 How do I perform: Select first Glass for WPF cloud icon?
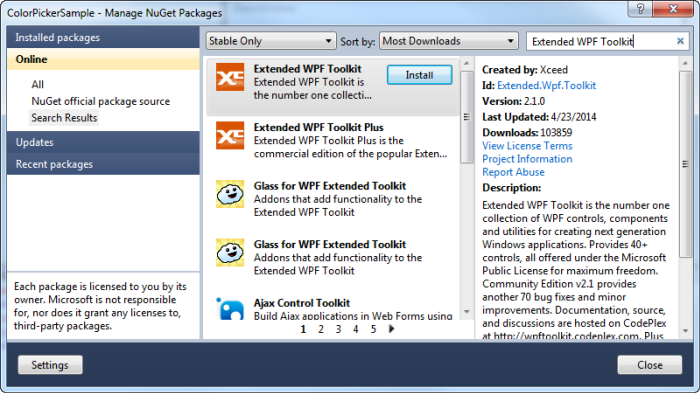click(x=230, y=194)
